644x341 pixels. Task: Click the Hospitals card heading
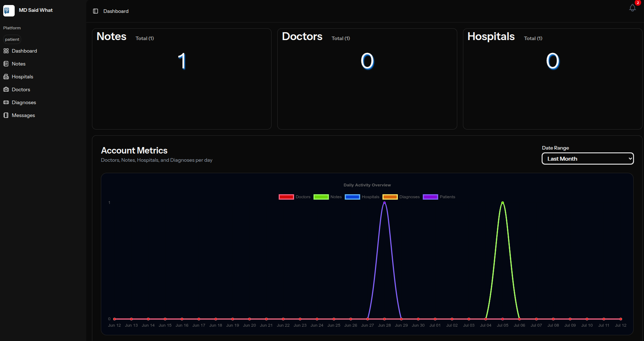491,36
